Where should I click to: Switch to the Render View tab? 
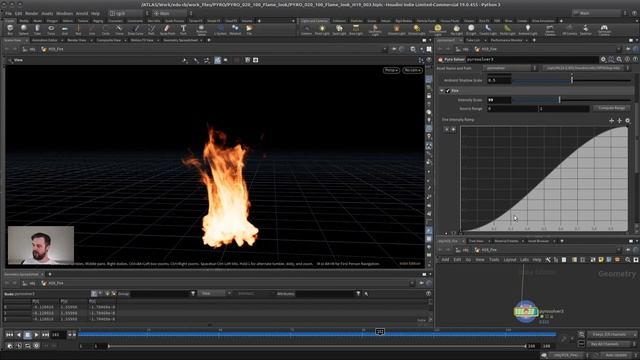[77, 40]
